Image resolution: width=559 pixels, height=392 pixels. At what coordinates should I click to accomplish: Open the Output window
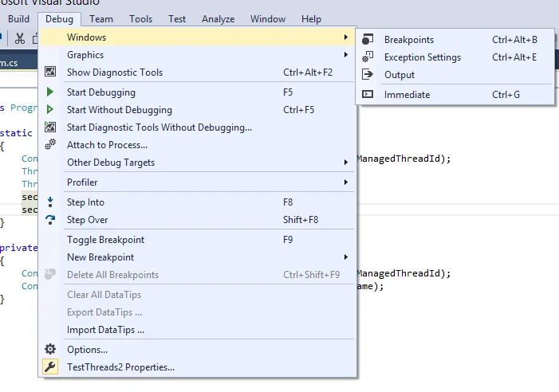[x=455, y=74]
